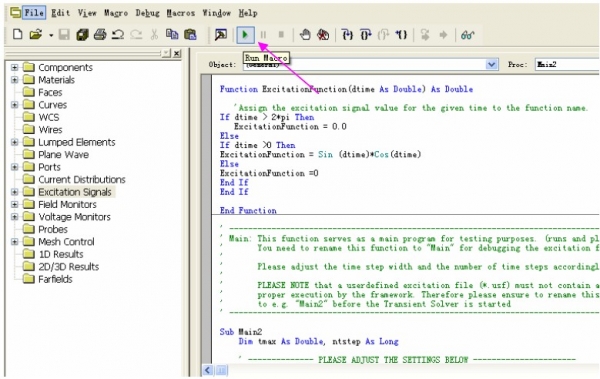600x379 pixels.
Task: Click the Step to Cursor icon
Action: (x=401, y=35)
